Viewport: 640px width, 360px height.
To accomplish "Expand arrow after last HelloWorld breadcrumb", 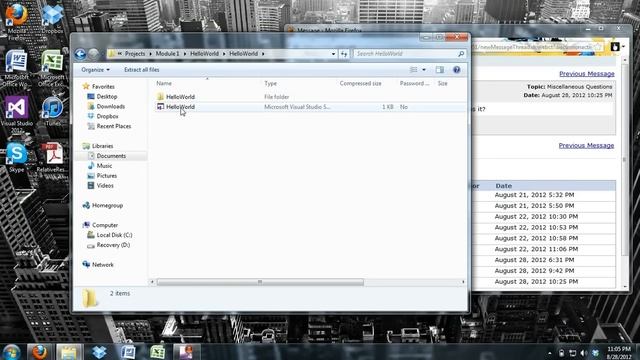I will pyautogui.click(x=263, y=54).
